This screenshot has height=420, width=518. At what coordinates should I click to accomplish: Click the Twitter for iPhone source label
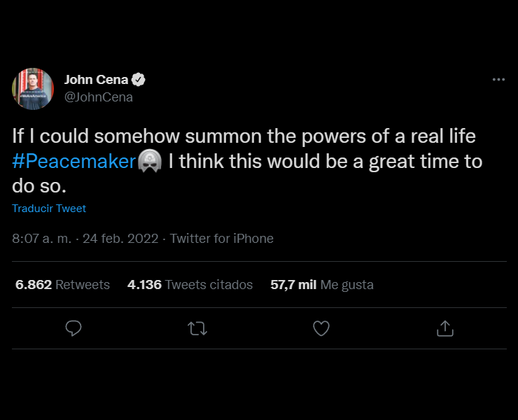coord(222,239)
